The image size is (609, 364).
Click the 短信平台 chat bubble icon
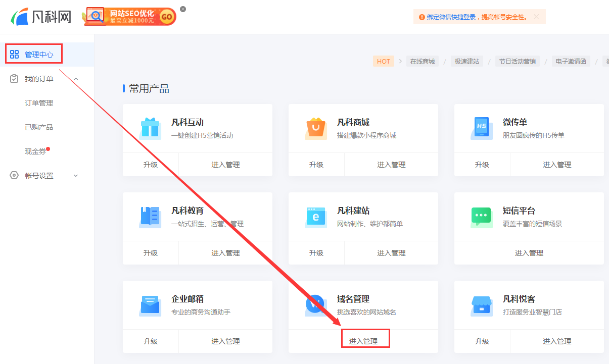click(x=481, y=217)
